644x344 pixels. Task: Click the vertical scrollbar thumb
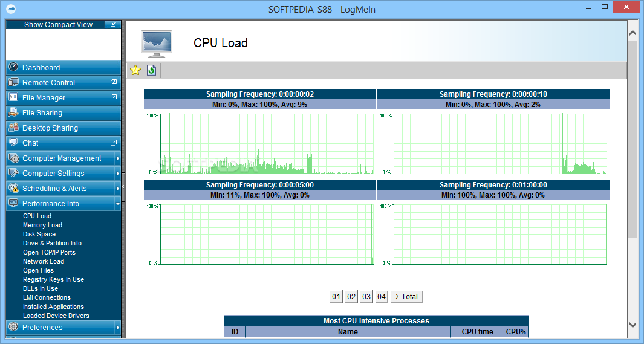(x=633, y=140)
